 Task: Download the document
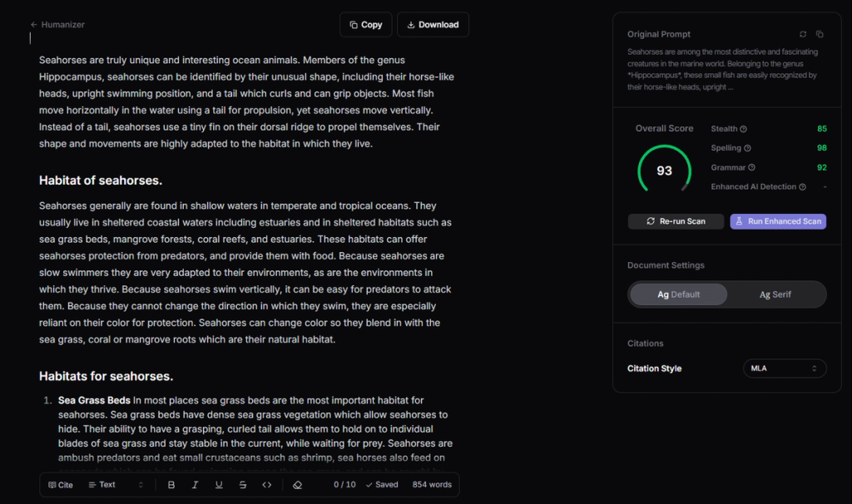point(433,24)
